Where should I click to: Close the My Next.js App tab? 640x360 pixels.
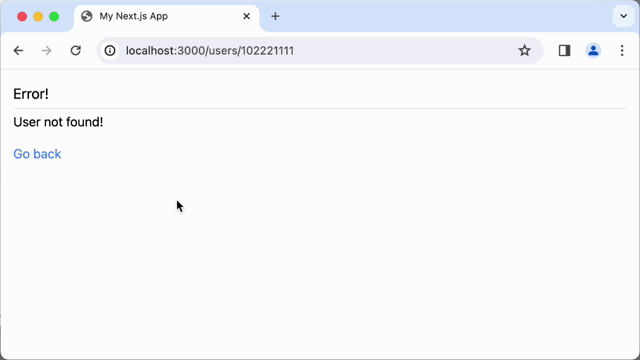pos(247,16)
